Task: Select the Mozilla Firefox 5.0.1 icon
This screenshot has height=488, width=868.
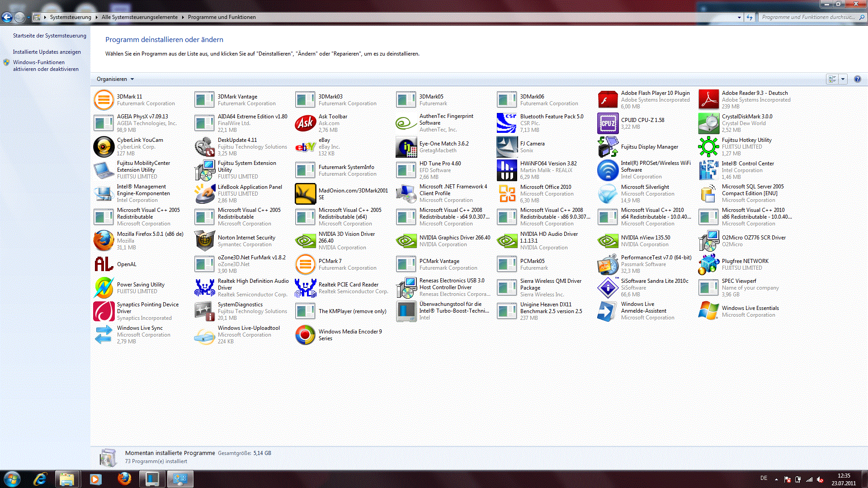Action: click(104, 241)
